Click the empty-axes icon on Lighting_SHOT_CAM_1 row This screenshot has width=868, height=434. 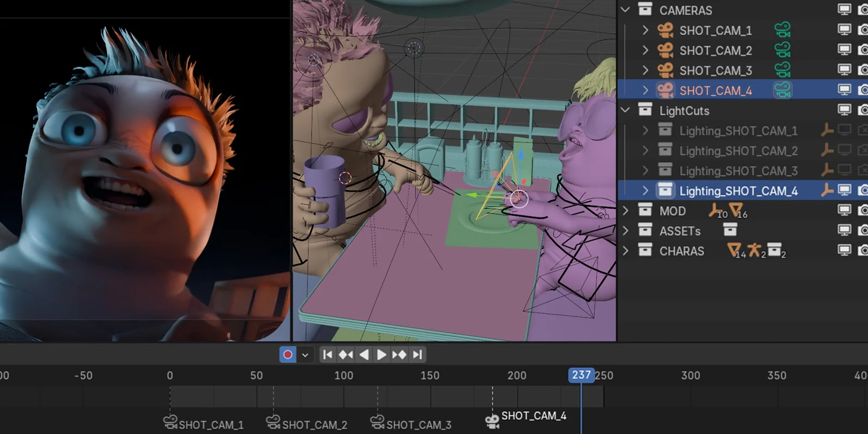pyautogui.click(x=827, y=130)
